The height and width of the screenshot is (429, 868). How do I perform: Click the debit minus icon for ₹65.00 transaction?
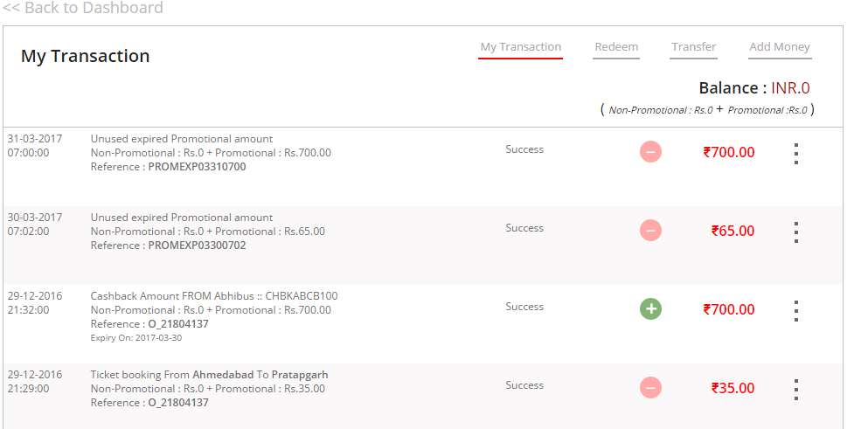point(650,231)
